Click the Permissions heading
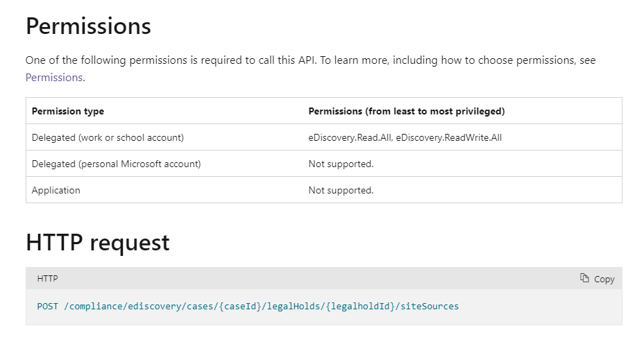The image size is (644, 344). tap(88, 26)
